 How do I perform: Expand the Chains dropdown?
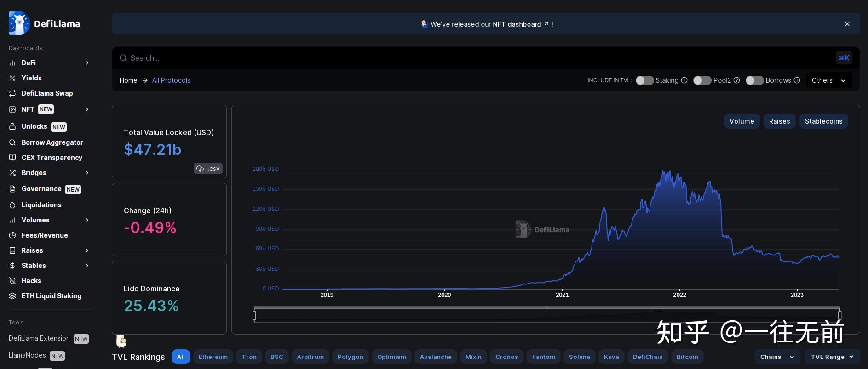tap(777, 357)
